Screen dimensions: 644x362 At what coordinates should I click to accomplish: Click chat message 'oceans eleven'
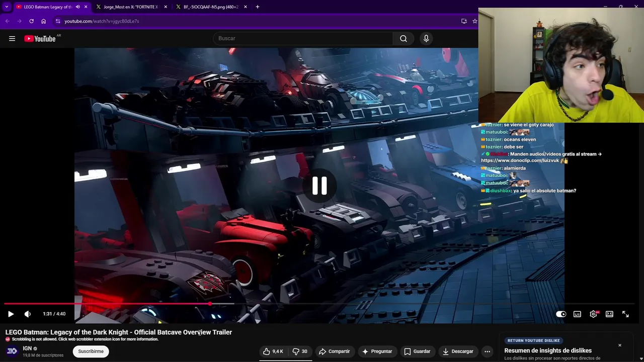click(x=520, y=140)
